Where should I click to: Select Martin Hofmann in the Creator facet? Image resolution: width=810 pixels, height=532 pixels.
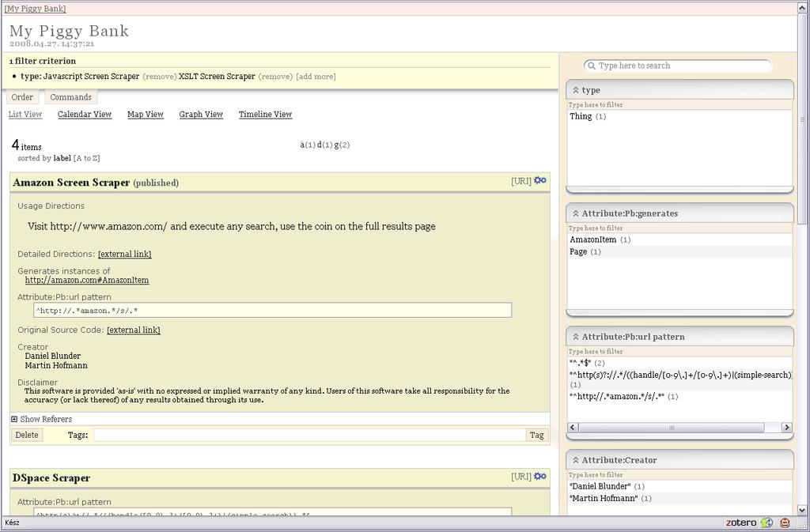(604, 499)
